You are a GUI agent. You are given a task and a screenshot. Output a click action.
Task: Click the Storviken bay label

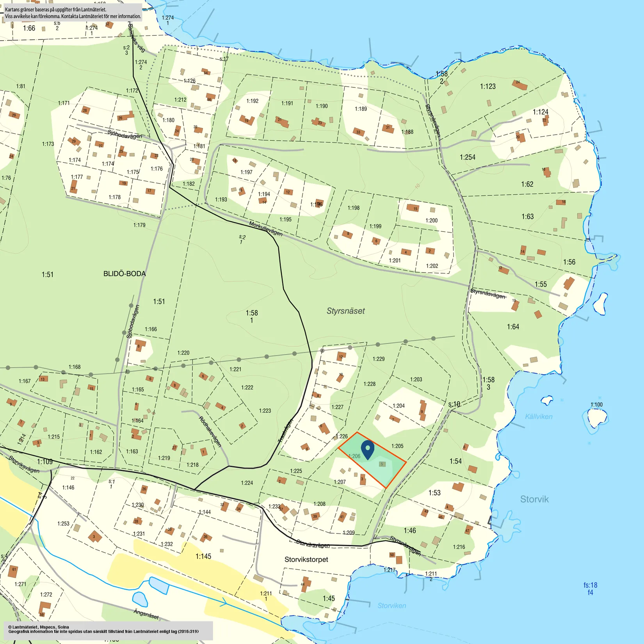(391, 605)
